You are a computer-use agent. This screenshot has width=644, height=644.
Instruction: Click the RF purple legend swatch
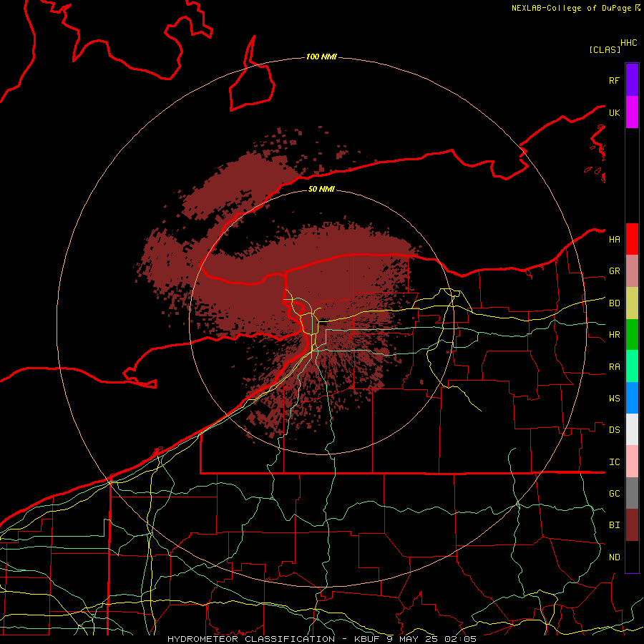632,80
